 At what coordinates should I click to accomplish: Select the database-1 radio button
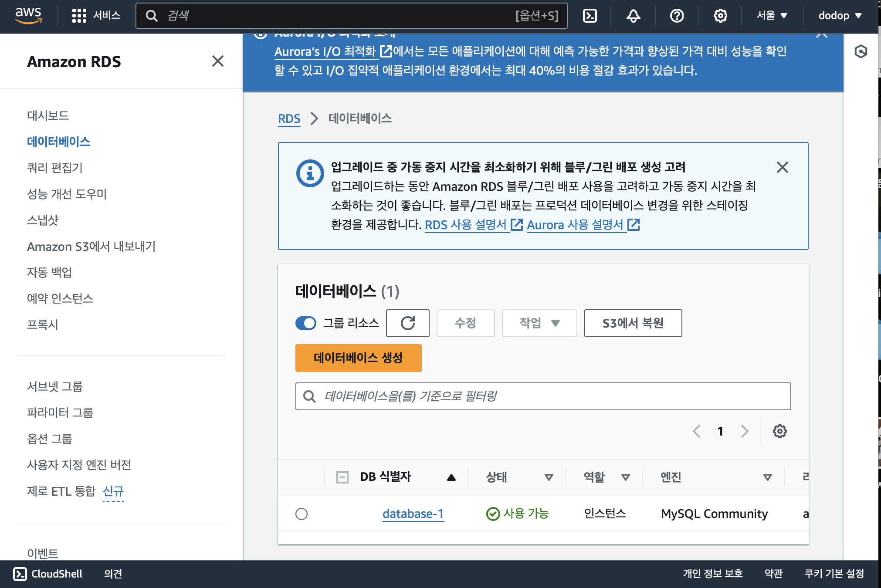[302, 514]
